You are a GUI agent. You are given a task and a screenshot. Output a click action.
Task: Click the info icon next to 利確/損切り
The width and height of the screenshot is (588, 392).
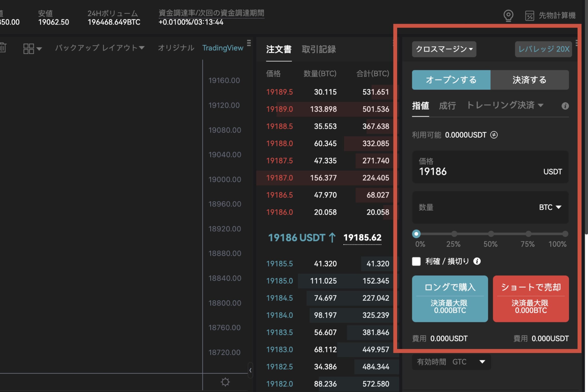coord(477,261)
